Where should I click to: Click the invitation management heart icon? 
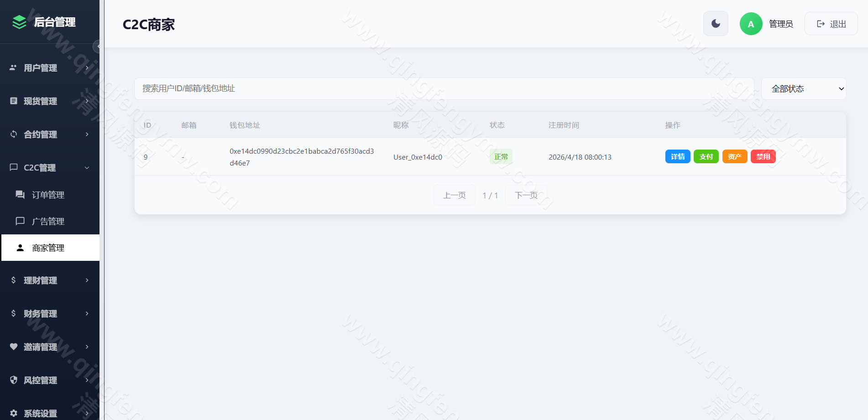[x=14, y=347]
